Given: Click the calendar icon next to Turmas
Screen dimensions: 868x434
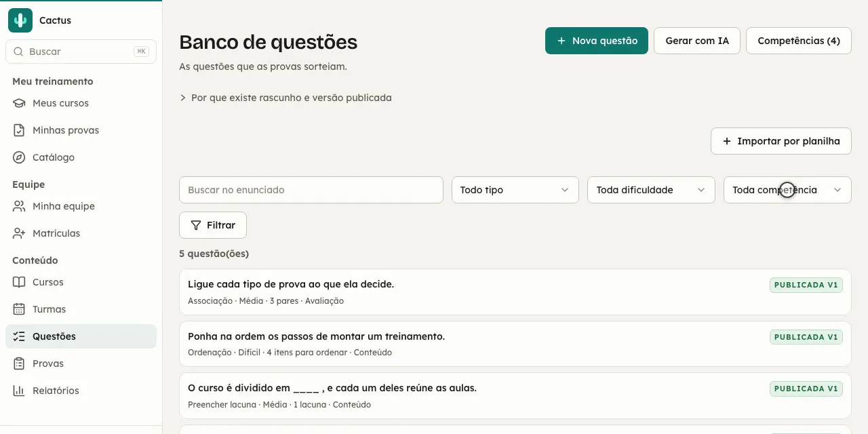Looking at the screenshot, I should (19, 309).
